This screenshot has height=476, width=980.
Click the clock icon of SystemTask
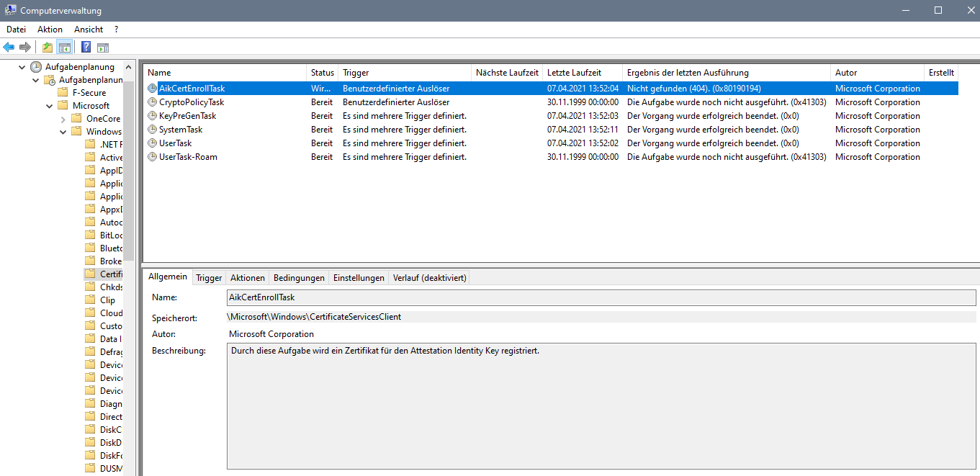[152, 130]
